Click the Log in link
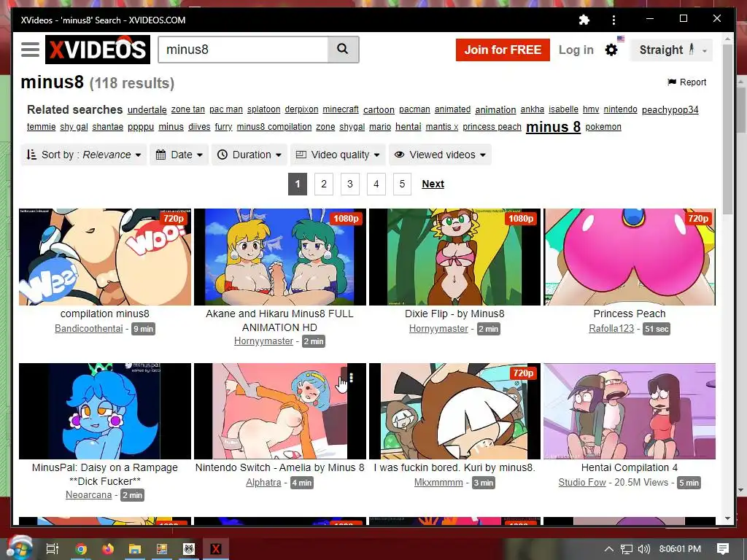This screenshot has height=560, width=747. [576, 50]
